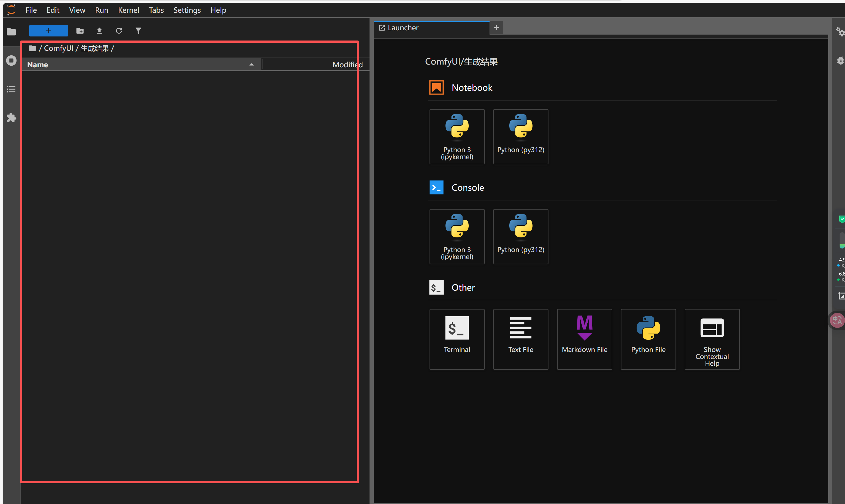
Task: Open the Table of Contents sidebar
Action: click(x=11, y=89)
